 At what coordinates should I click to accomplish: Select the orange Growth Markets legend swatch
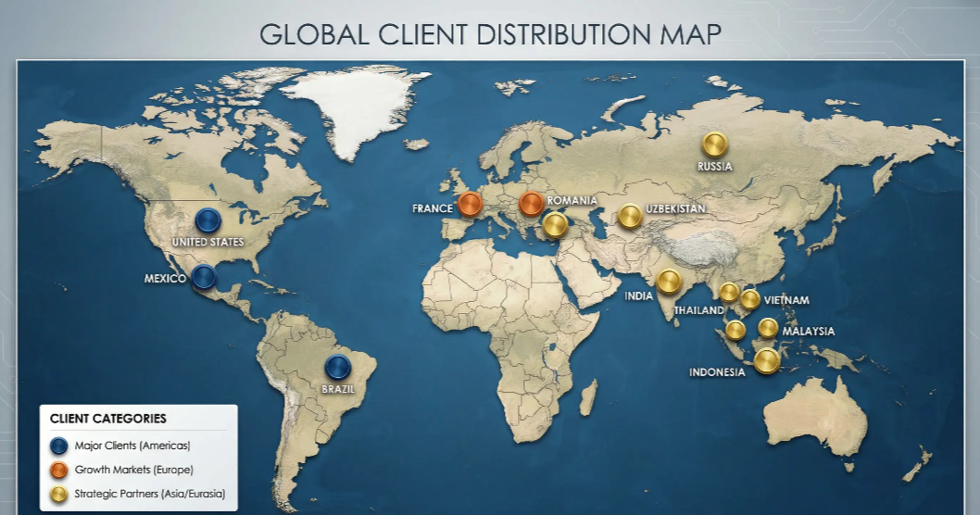tap(59, 470)
